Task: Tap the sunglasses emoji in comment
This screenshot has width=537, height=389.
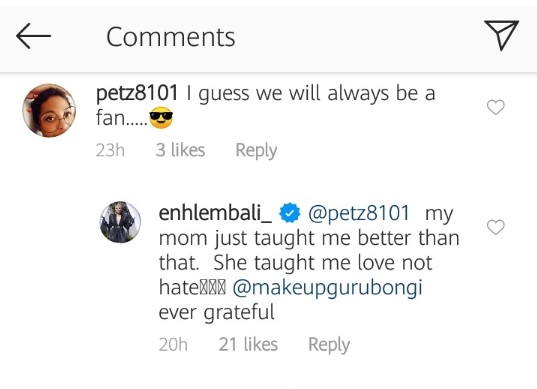Action: [161, 117]
